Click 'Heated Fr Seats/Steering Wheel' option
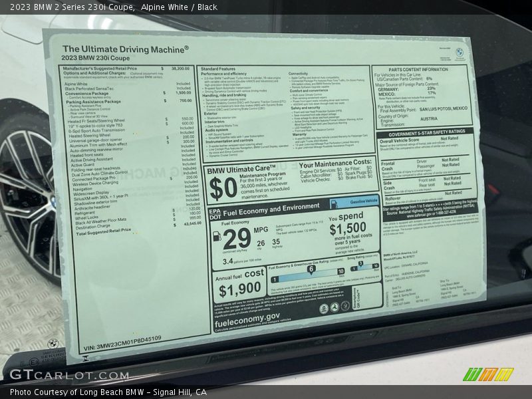532x399 pixels. [x=96, y=121]
